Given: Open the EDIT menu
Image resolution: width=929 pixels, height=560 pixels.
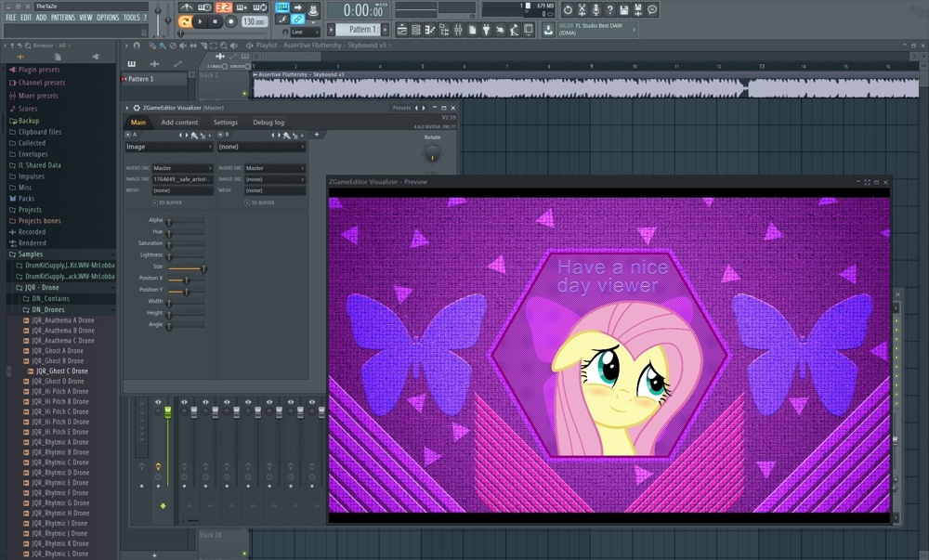Looking at the screenshot, I should [x=25, y=17].
